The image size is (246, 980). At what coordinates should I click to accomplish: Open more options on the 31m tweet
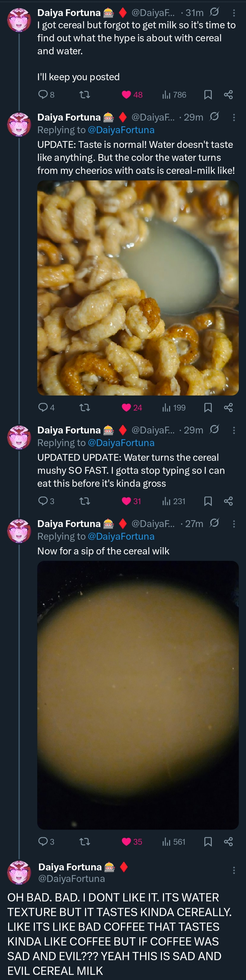click(x=234, y=13)
